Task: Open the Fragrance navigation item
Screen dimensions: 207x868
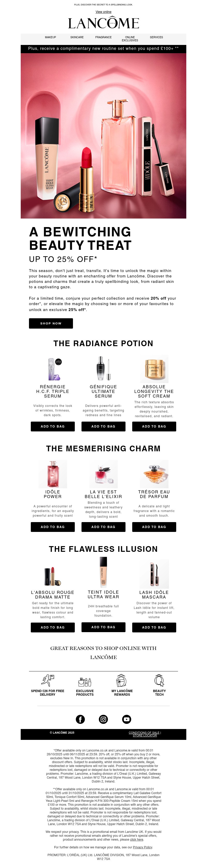Action: click(x=103, y=37)
